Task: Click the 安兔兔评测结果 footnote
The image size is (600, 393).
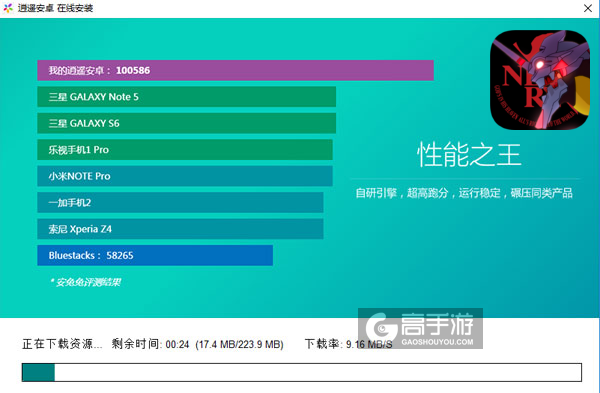Action: (86, 282)
